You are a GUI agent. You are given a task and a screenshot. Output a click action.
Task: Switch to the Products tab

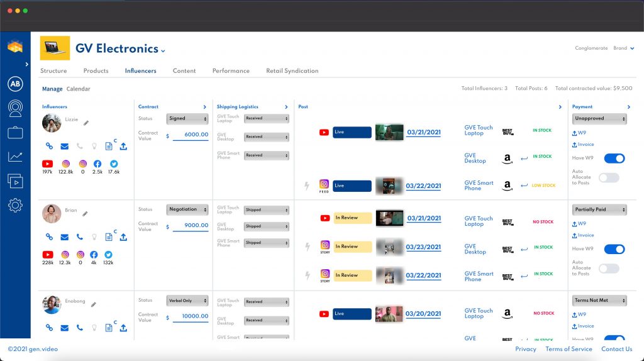pyautogui.click(x=96, y=70)
